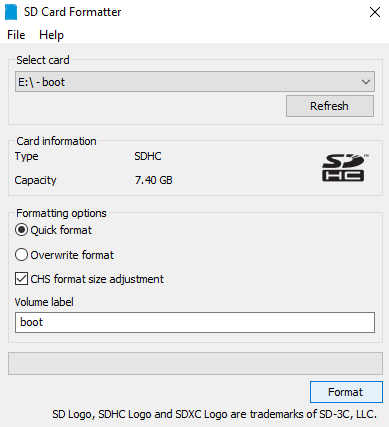
Task: Choose the Overwrite format option
Action: point(21,255)
